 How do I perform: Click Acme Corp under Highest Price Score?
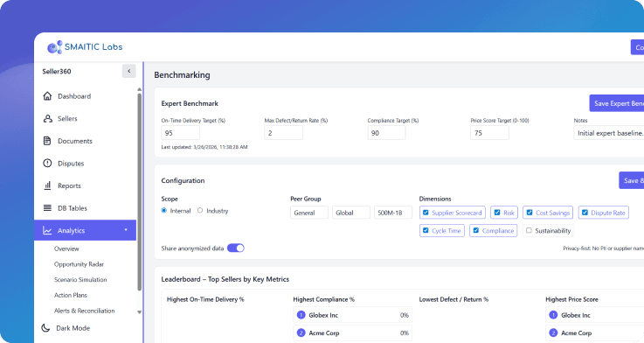(577, 332)
